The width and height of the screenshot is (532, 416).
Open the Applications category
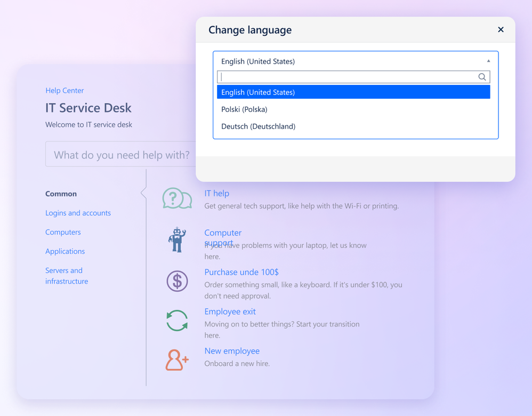65,251
